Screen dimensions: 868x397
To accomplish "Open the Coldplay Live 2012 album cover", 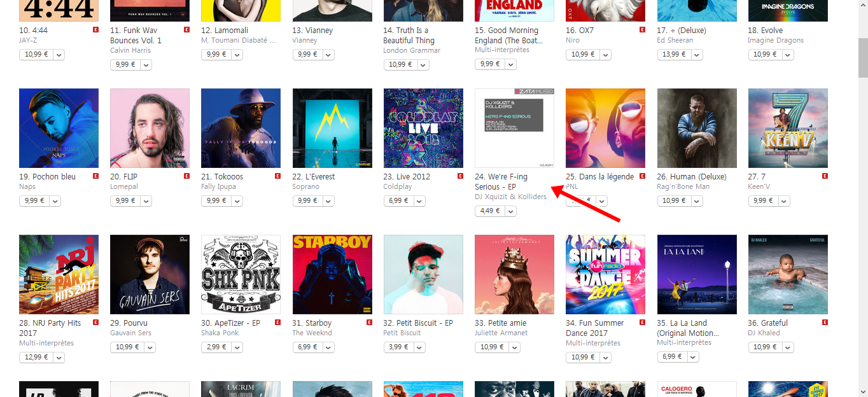I will coord(423,128).
